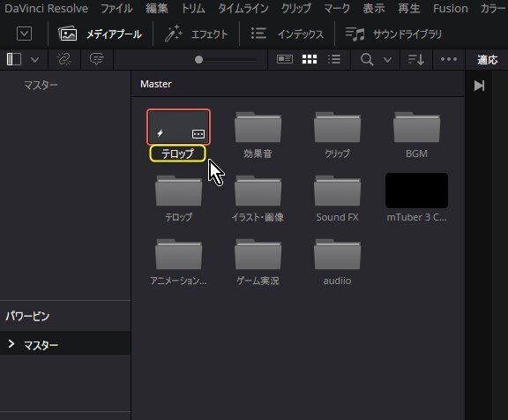Toggle the エフェクト panel
Viewport: 508px width, 420px height.
click(197, 34)
